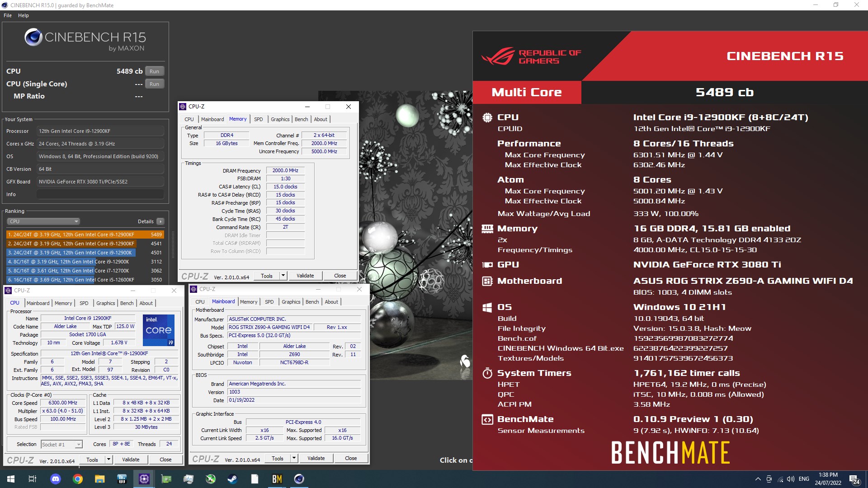Open the notification center with 24 alerts
Image resolution: width=868 pixels, height=488 pixels.
854,479
